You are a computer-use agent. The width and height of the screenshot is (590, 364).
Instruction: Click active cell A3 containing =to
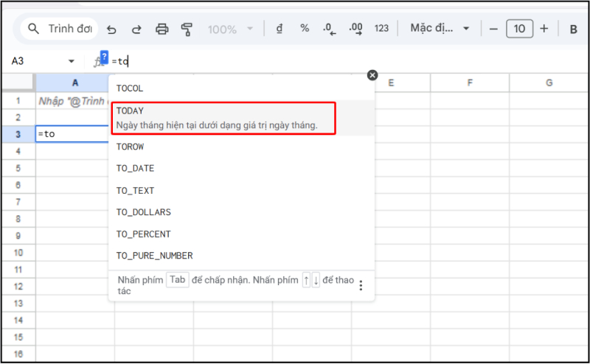72,134
